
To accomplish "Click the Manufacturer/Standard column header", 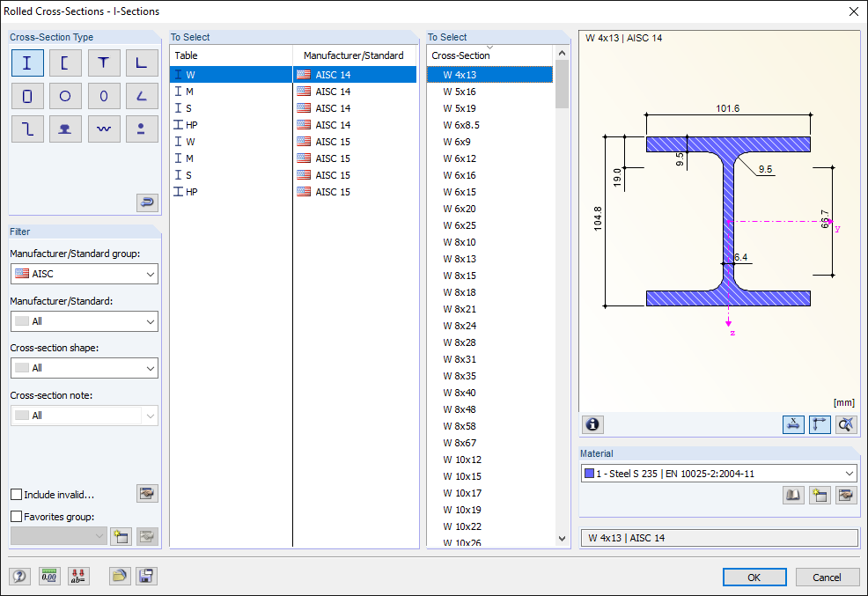I will coord(355,55).
